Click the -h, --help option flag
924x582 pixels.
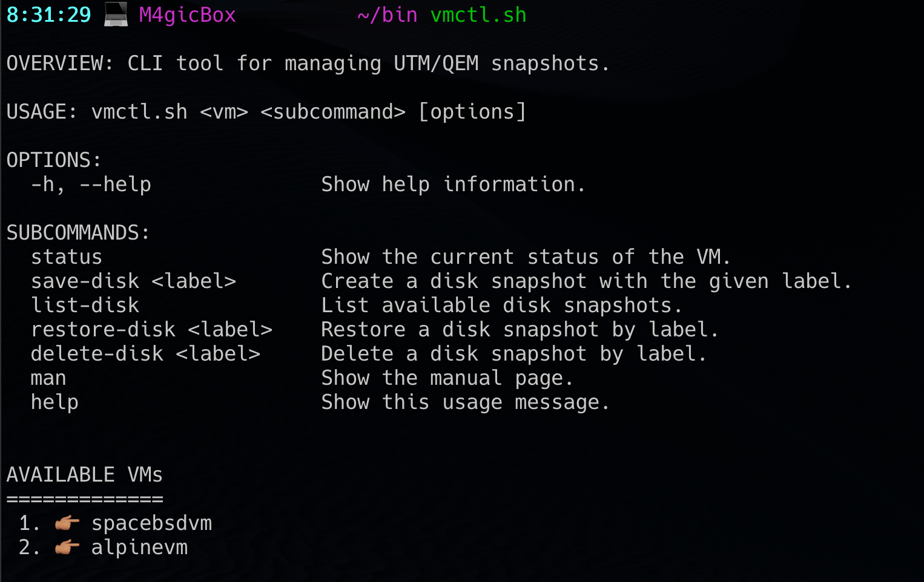pyautogui.click(x=91, y=184)
